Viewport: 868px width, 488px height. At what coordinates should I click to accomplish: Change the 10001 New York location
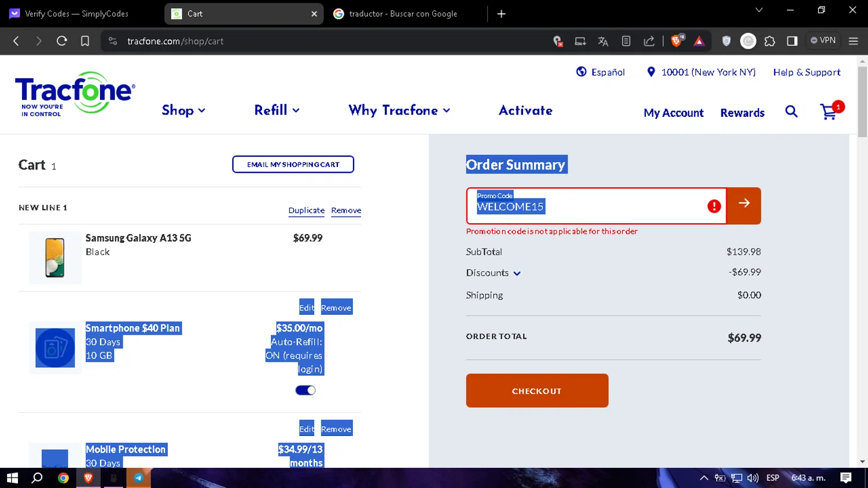701,72
